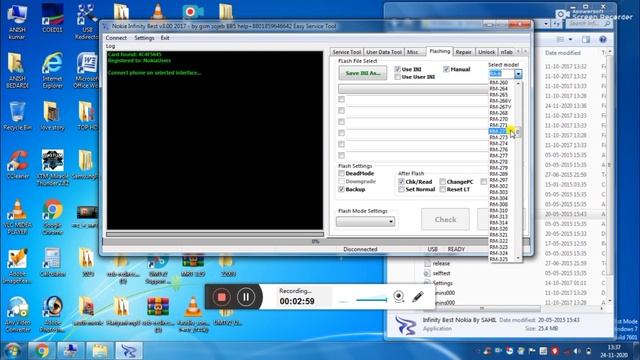Stop the screen recording
This screenshot has height=360, width=640.
222,297
